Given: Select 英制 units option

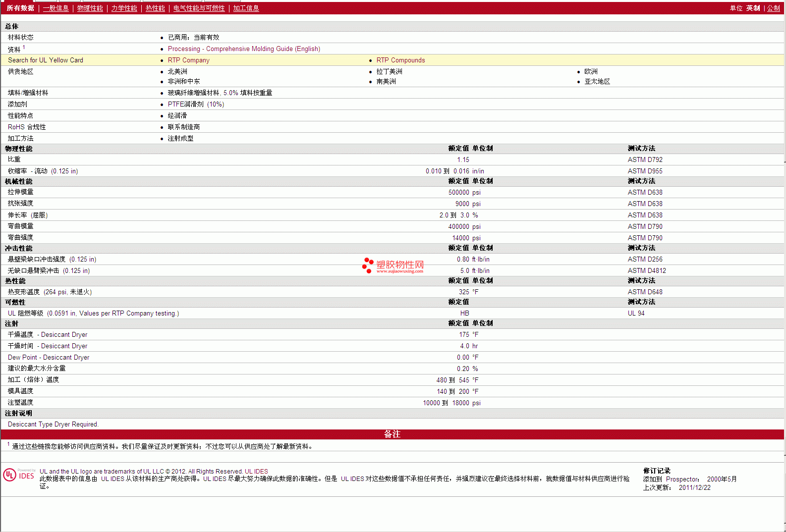Looking at the screenshot, I should pos(753,8).
